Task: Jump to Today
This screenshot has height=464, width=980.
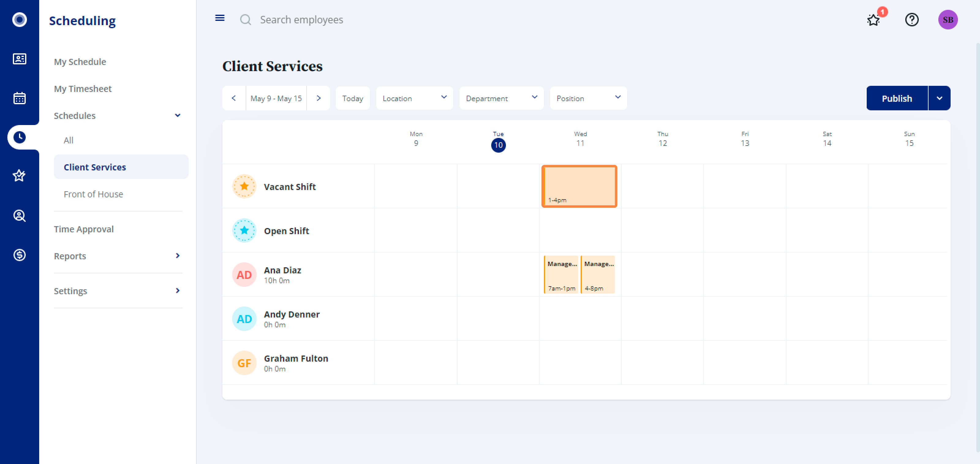Action: click(x=353, y=98)
